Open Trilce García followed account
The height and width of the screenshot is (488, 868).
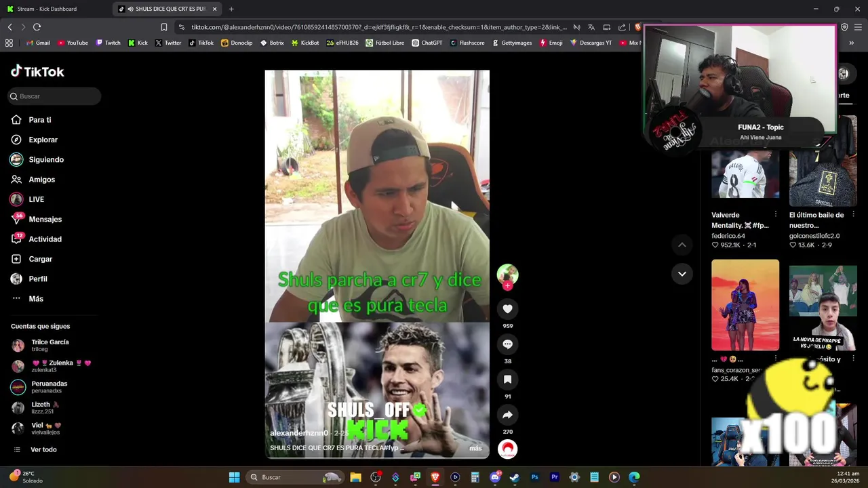pos(50,345)
